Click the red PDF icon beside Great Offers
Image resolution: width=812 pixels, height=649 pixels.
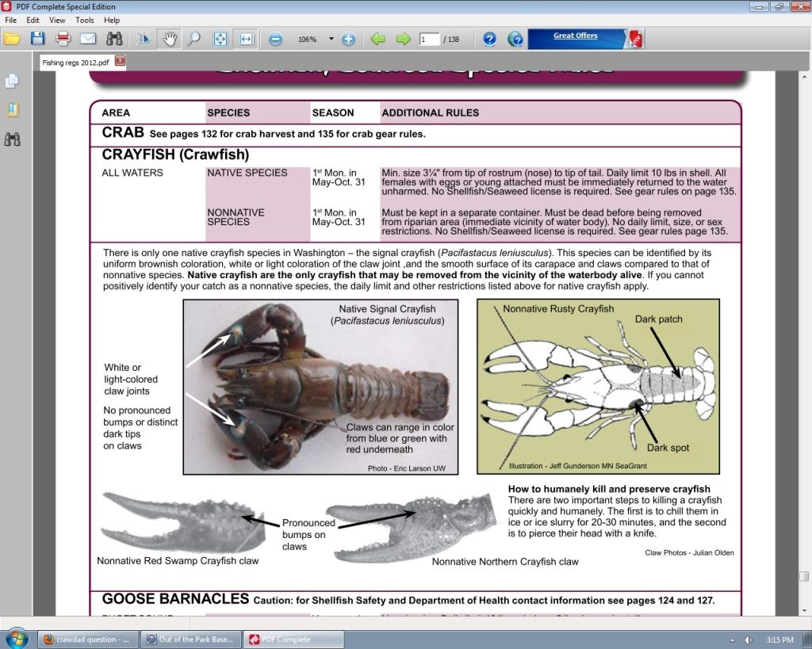635,39
